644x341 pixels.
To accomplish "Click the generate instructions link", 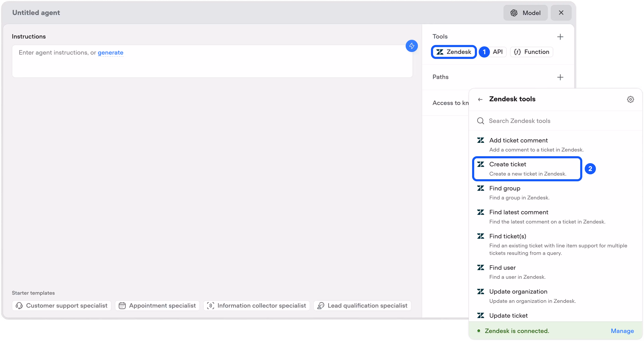I will pos(110,53).
